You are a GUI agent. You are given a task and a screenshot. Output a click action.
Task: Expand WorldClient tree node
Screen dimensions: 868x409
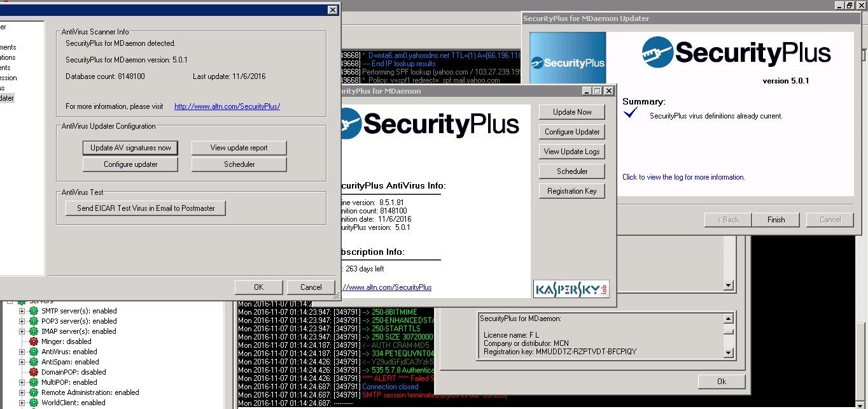point(22,403)
